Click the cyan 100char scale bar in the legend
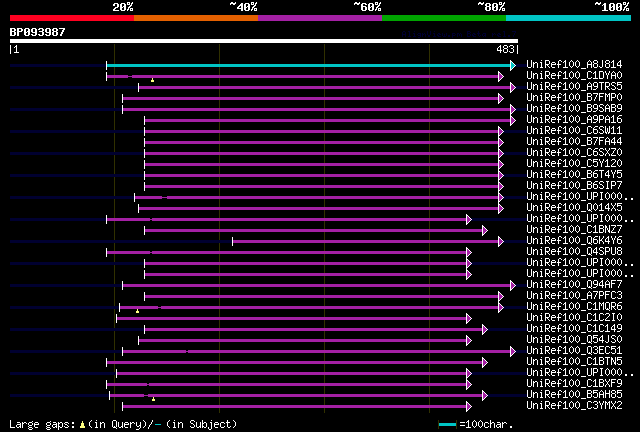 447,425
